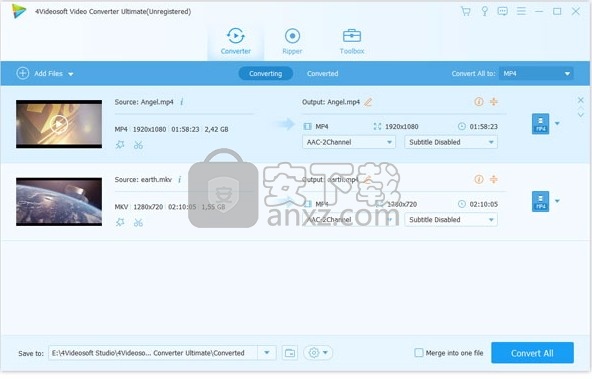
Task: Open the conversion settings gear menu
Action: pos(318,353)
